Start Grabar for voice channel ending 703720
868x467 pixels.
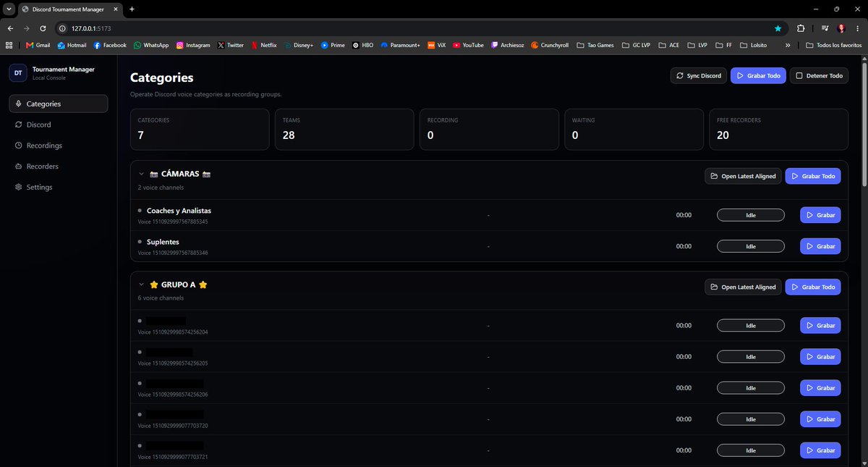tap(820, 419)
